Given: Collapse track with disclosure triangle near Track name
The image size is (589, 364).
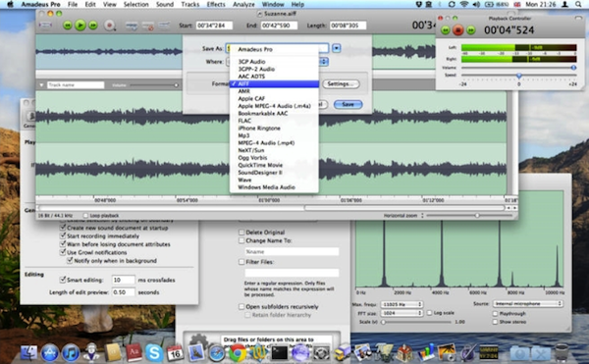Looking at the screenshot, I should (x=41, y=85).
